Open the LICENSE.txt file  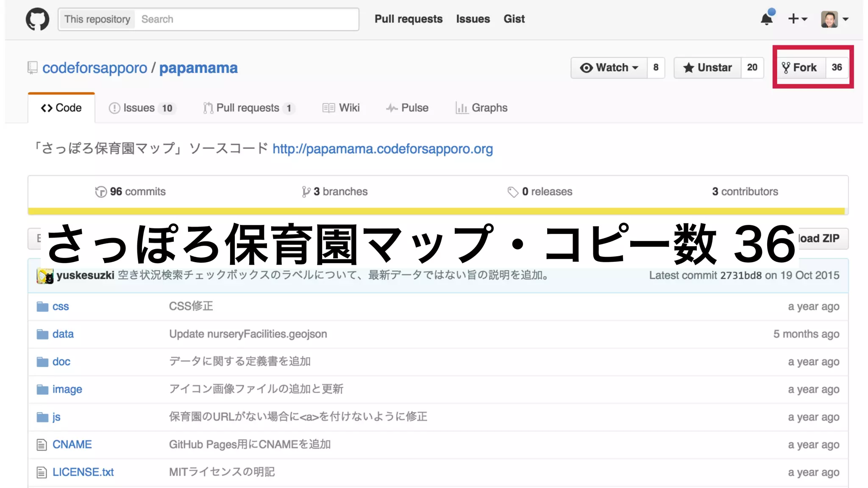click(83, 472)
